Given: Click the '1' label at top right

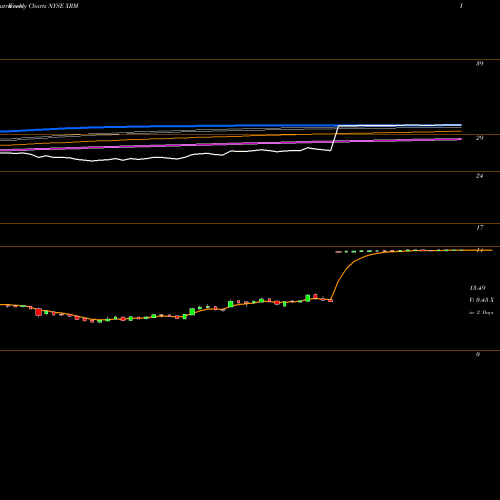Looking at the screenshot, I should pyautogui.click(x=461, y=6).
